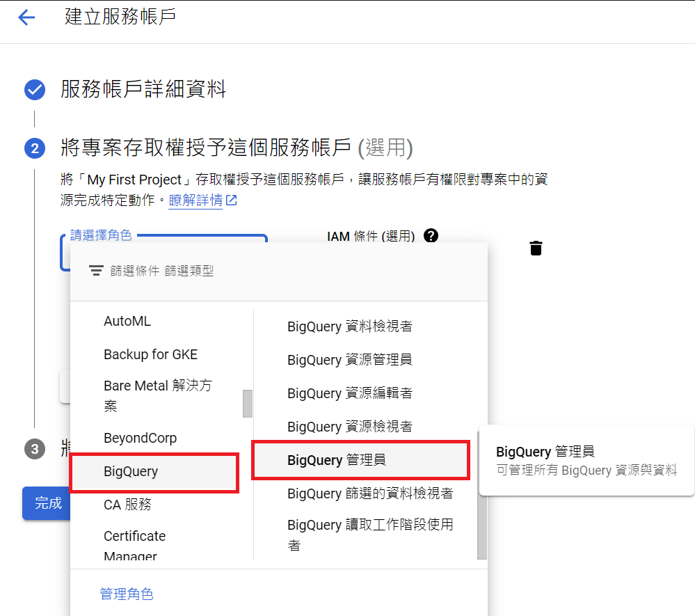695x616 pixels.
Task: Go back using the blue arrow icon
Action: coord(26,17)
